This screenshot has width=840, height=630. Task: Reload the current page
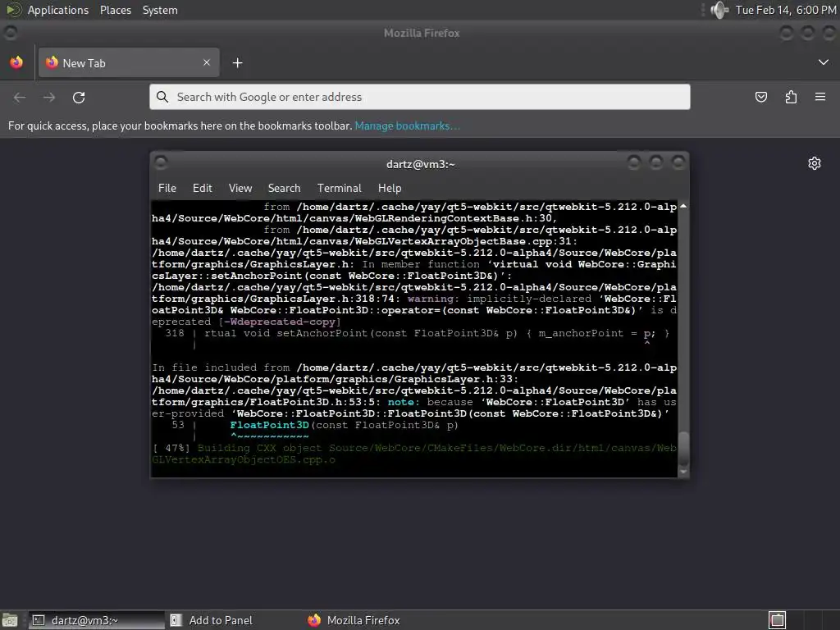(x=79, y=98)
